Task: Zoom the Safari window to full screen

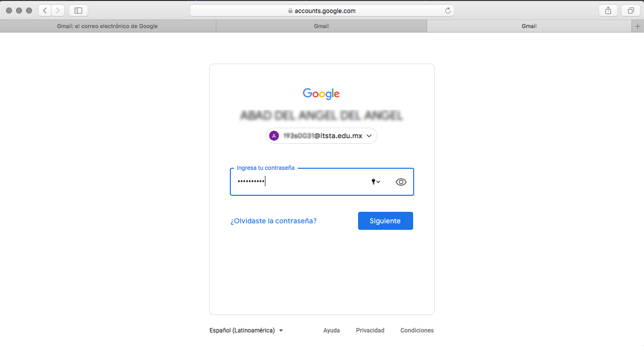Action: pos(29,11)
